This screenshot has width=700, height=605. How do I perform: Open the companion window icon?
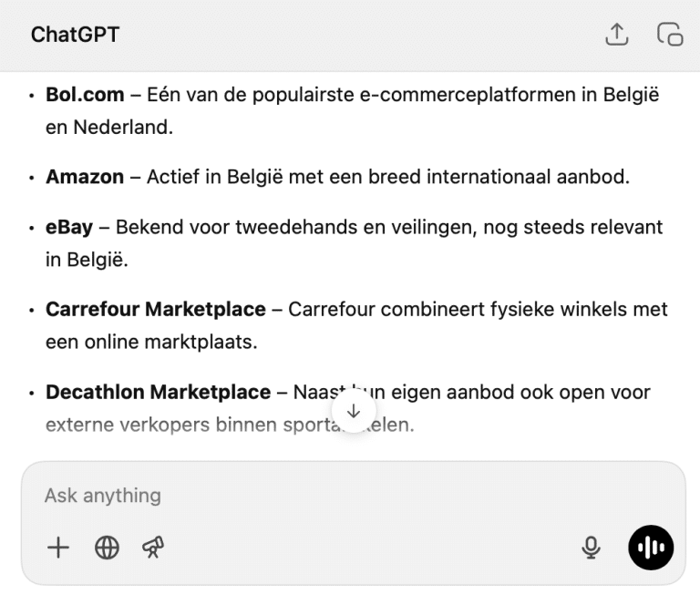pyautogui.click(x=670, y=35)
